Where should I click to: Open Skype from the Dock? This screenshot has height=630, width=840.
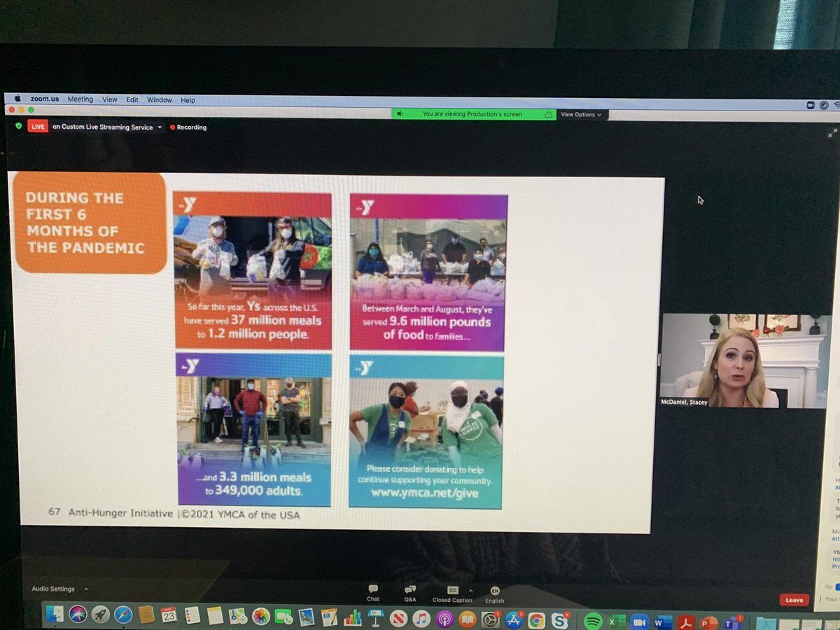click(559, 620)
